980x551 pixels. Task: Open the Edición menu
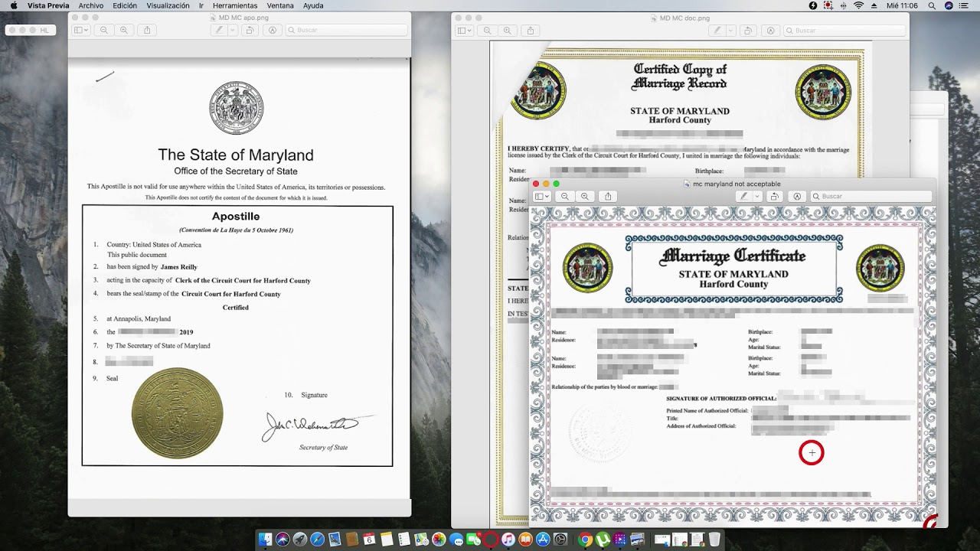tap(125, 5)
